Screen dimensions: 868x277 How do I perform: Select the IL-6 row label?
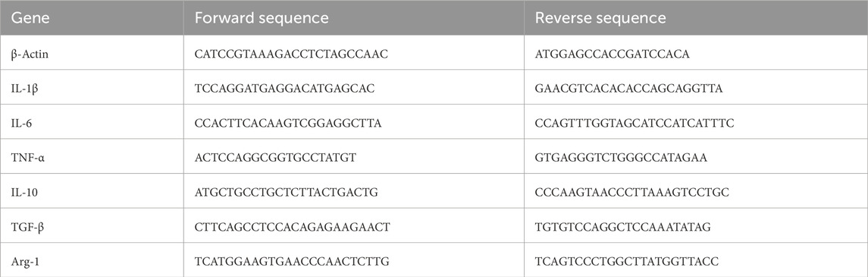click(21, 123)
